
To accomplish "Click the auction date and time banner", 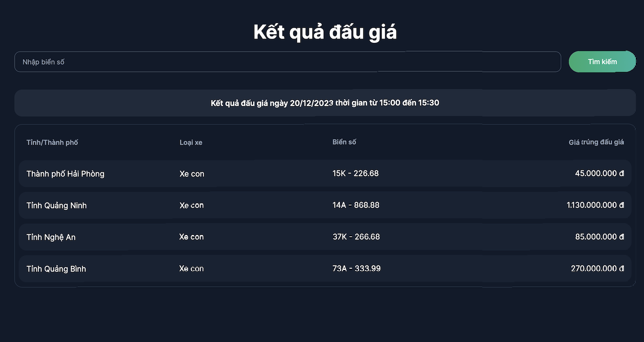I will (x=325, y=103).
